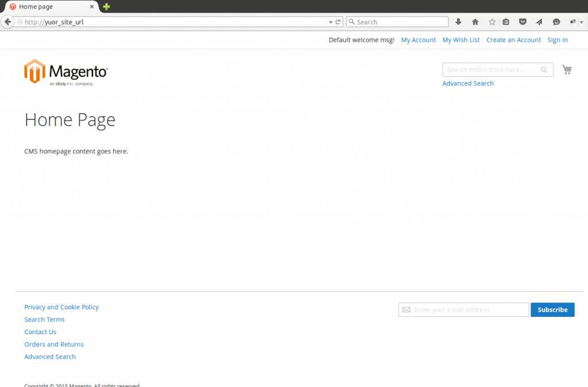Click the paper plane share icon
588x387 pixels.
pyautogui.click(x=539, y=22)
